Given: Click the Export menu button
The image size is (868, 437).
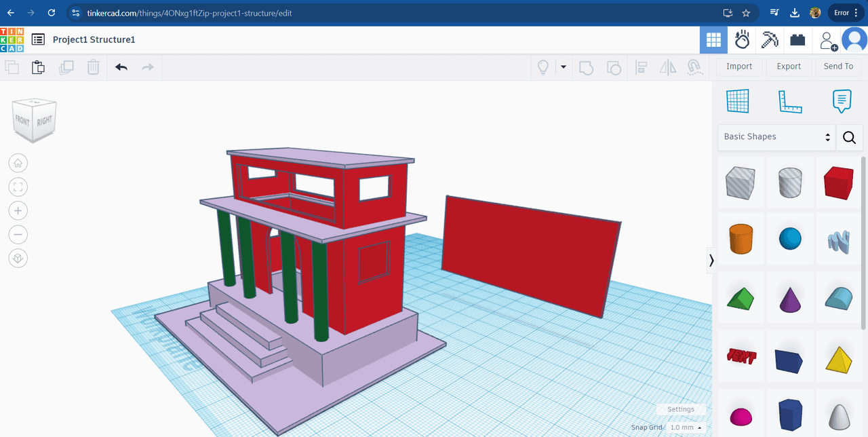Looking at the screenshot, I should 789,66.
